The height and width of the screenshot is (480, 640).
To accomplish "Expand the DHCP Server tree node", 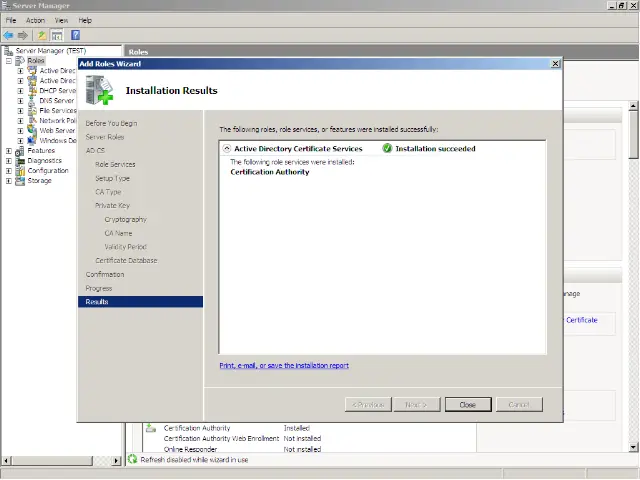I will pos(20,91).
